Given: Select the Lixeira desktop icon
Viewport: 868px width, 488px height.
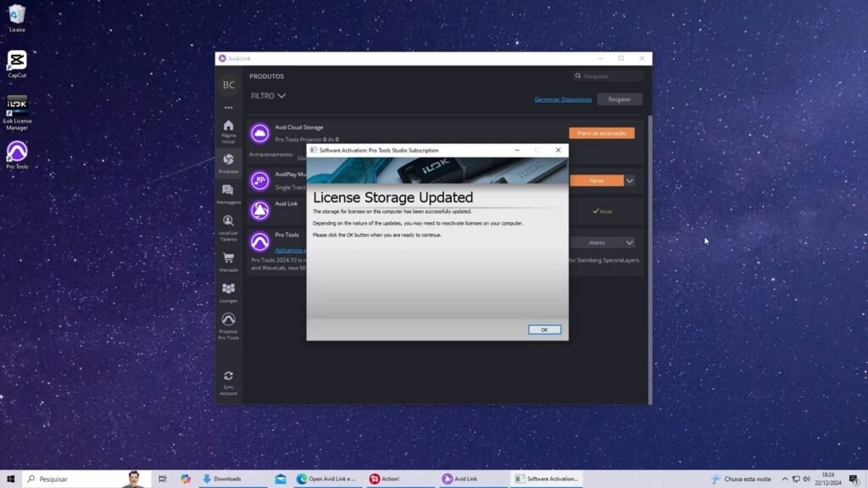Looking at the screenshot, I should coord(17,19).
